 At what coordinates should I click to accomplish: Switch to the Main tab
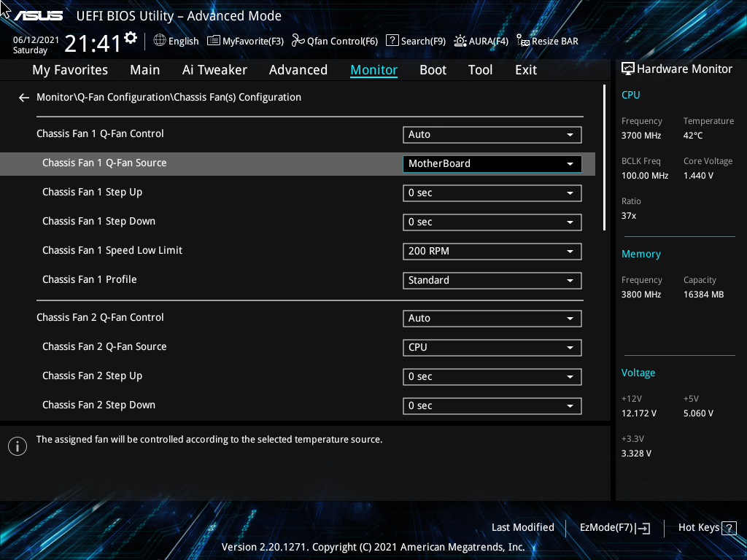point(145,70)
